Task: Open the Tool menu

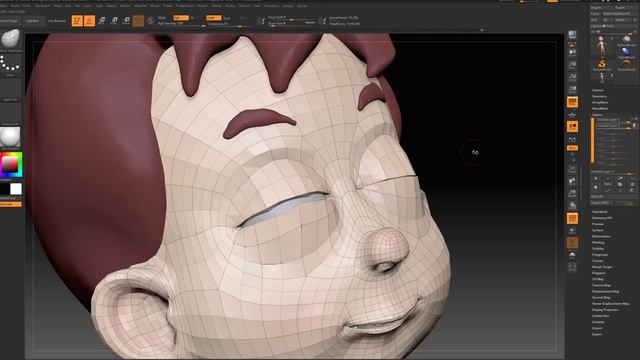Action: (x=257, y=6)
